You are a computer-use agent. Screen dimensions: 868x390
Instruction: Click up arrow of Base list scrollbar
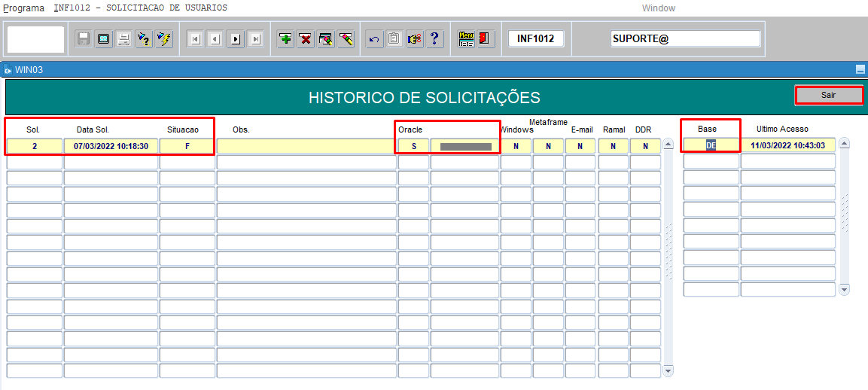tap(844, 144)
